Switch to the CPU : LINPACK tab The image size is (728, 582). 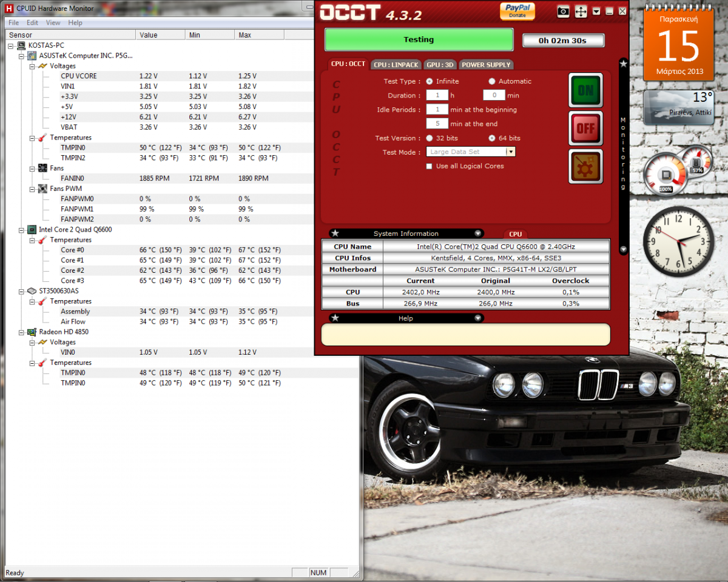(x=395, y=64)
